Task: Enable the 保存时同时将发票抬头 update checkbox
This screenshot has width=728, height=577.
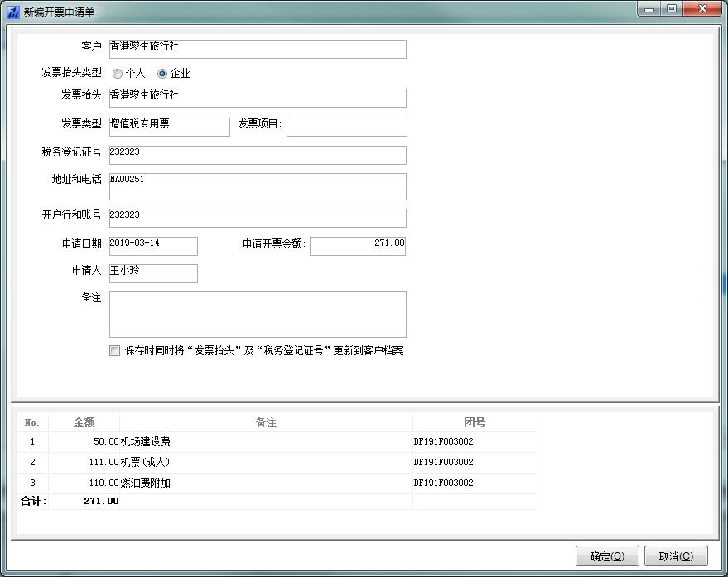Action: (115, 351)
